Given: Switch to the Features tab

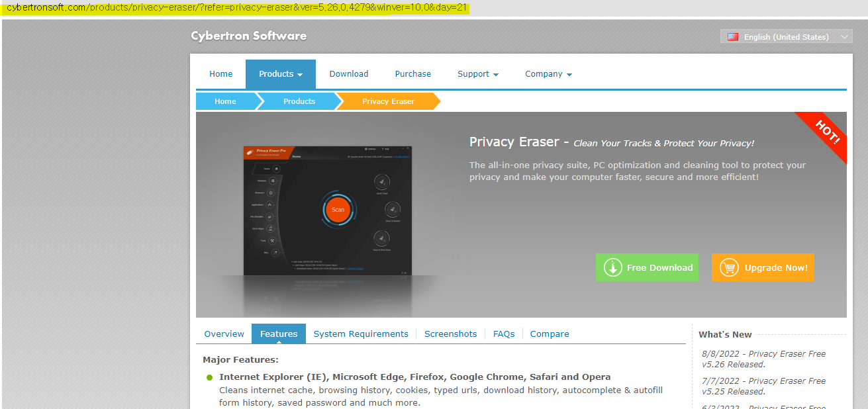Looking at the screenshot, I should pyautogui.click(x=279, y=334).
